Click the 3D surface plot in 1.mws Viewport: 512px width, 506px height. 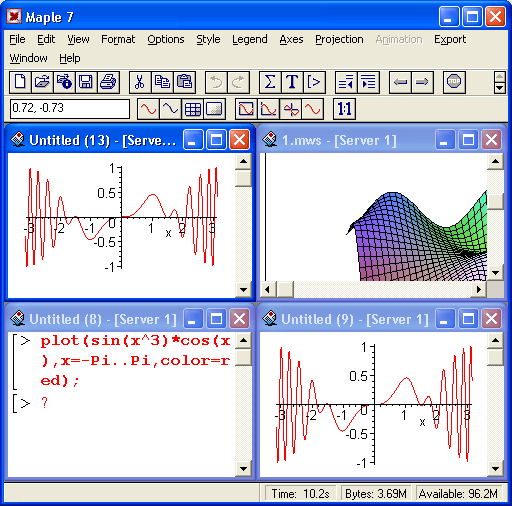pyautogui.click(x=417, y=236)
